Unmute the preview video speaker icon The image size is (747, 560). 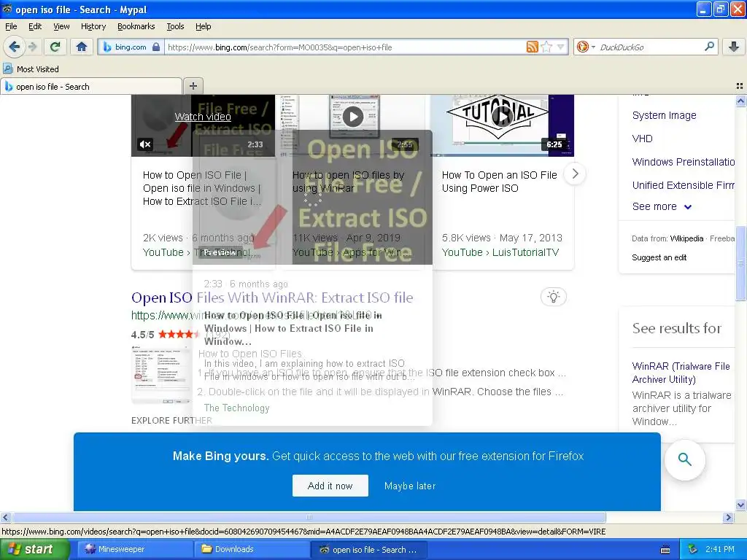(x=145, y=144)
